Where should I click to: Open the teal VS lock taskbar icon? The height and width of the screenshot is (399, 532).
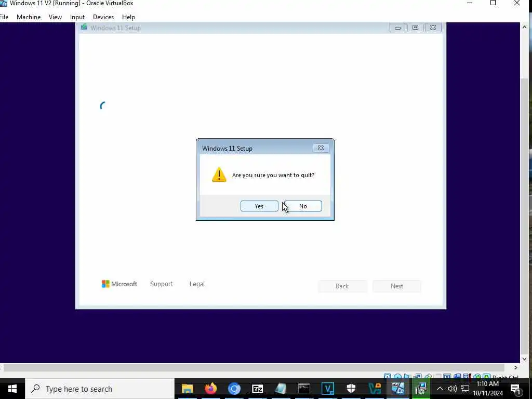pos(375,389)
